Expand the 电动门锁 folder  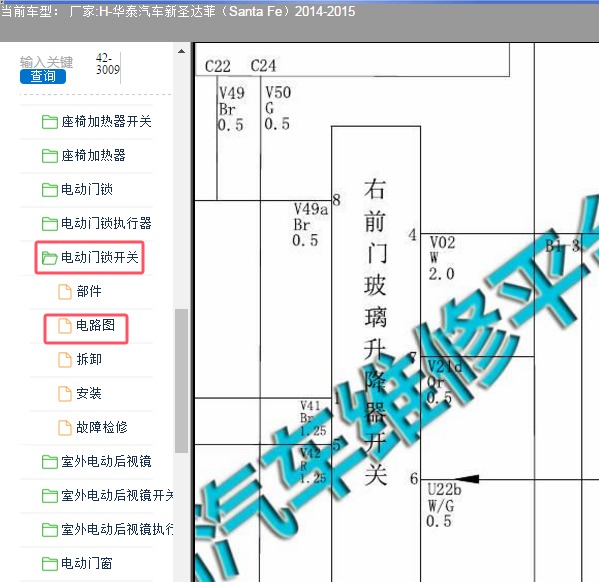(77, 190)
